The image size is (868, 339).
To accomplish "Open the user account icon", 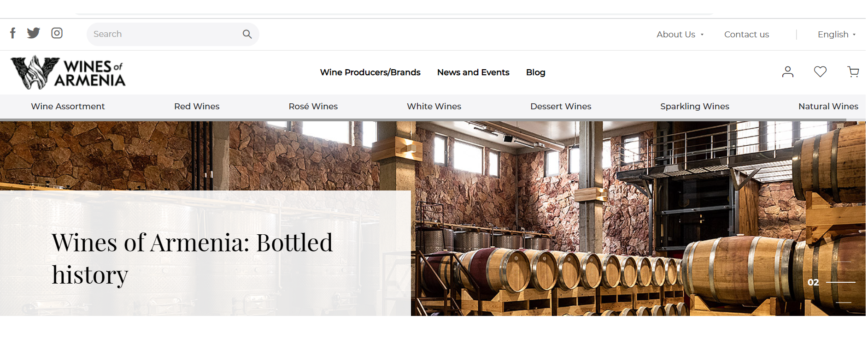I will (x=788, y=71).
